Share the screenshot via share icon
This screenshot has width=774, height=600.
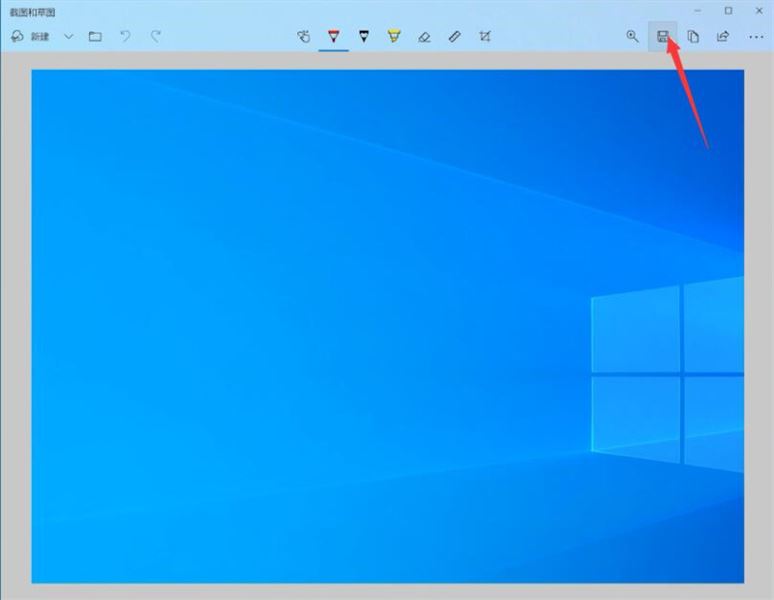coord(722,36)
